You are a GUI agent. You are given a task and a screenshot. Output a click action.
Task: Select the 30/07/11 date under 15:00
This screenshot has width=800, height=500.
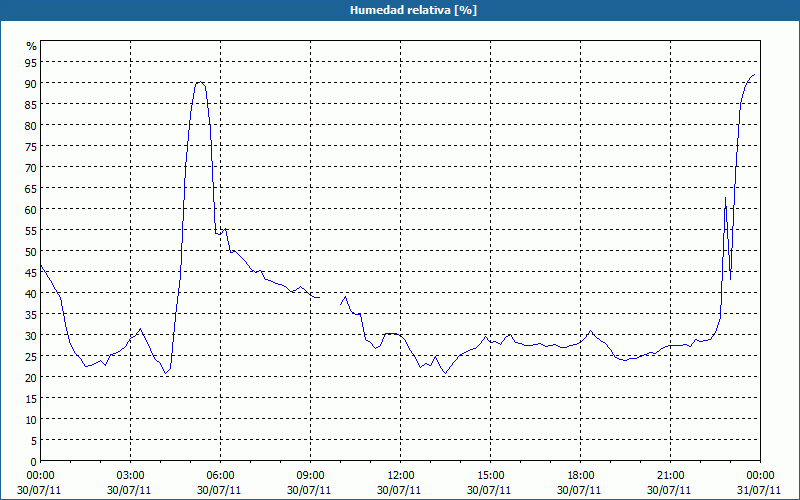tap(489, 490)
